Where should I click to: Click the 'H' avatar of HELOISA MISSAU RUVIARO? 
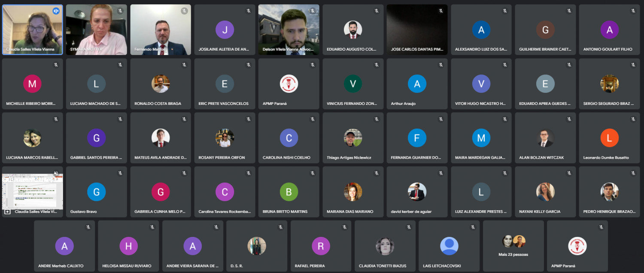click(x=128, y=246)
